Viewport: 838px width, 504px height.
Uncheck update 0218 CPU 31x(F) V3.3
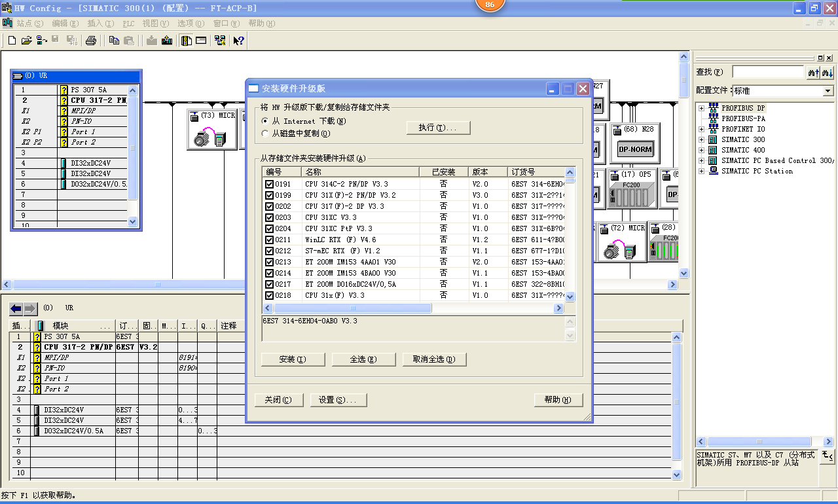[x=269, y=295]
